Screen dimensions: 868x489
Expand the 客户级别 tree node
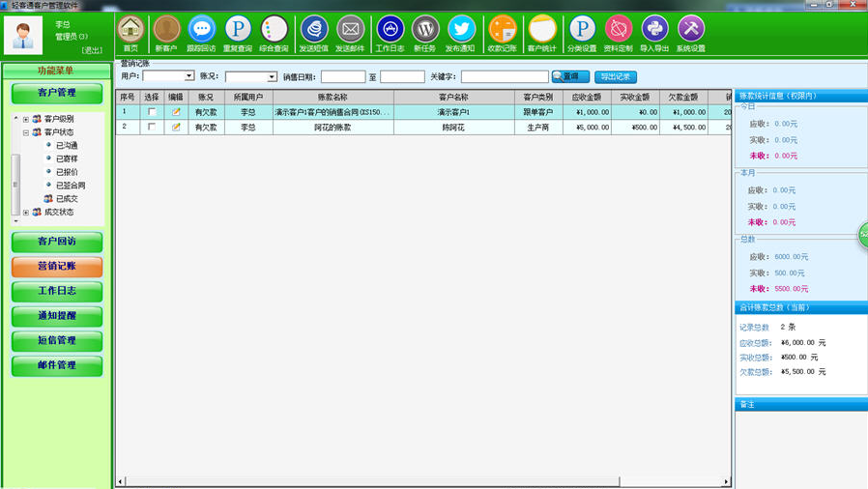tap(25, 119)
